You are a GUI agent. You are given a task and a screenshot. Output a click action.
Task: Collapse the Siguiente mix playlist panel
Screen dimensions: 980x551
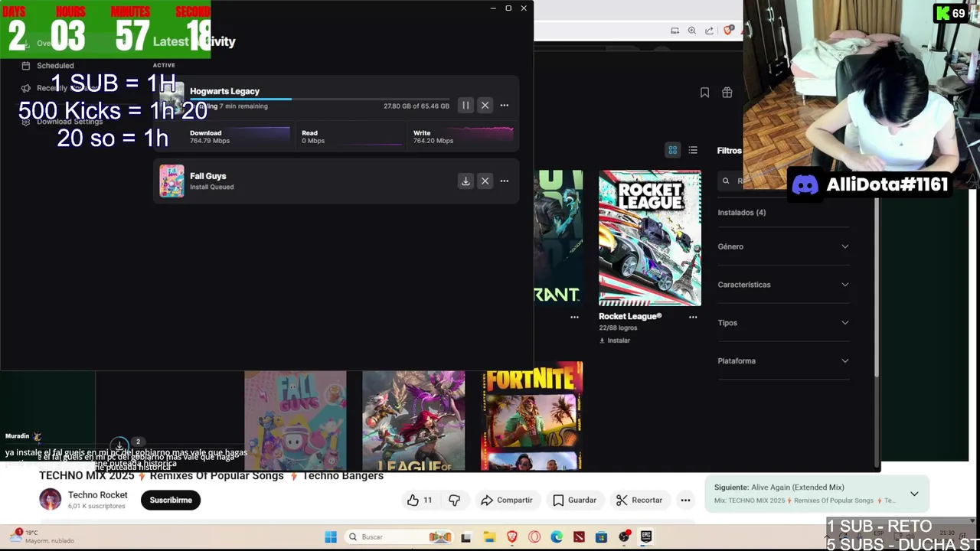coord(914,494)
